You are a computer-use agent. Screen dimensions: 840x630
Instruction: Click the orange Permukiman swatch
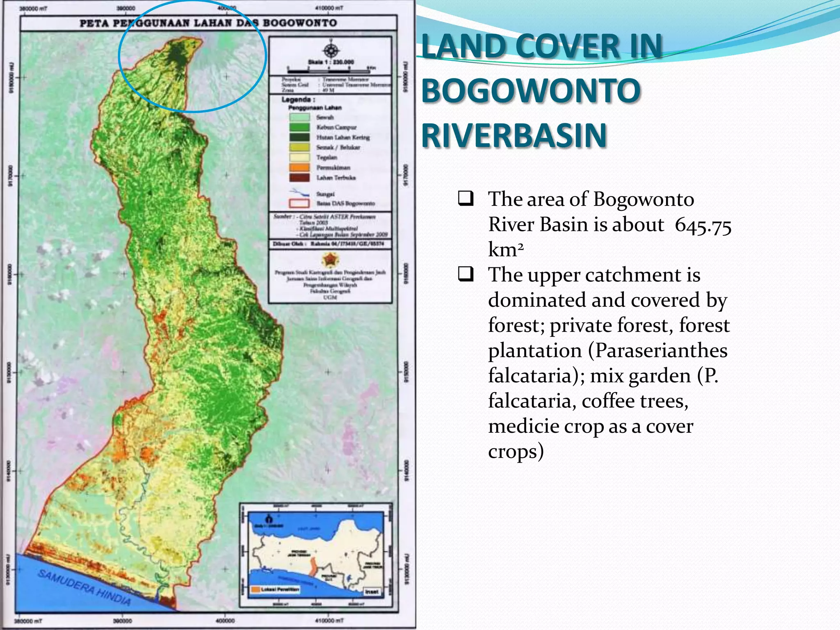(x=299, y=167)
